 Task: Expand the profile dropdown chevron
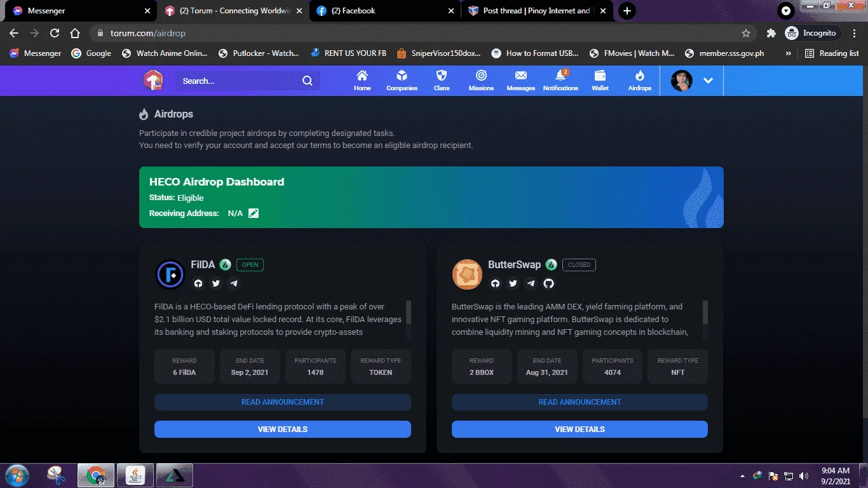(x=708, y=81)
